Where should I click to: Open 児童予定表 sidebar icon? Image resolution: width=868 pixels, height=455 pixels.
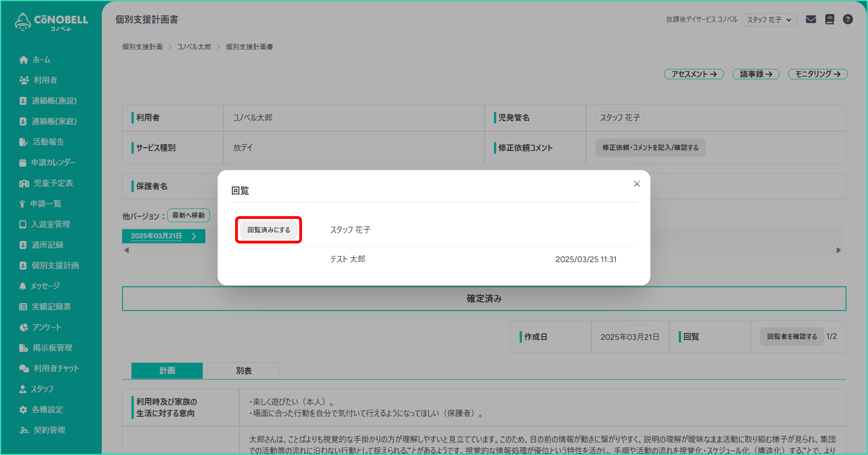[x=24, y=183]
